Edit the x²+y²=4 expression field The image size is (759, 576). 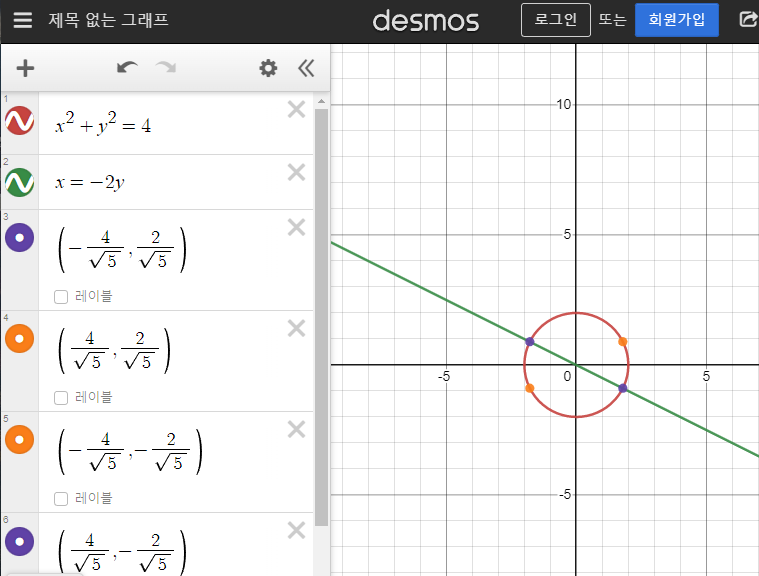[176, 124]
